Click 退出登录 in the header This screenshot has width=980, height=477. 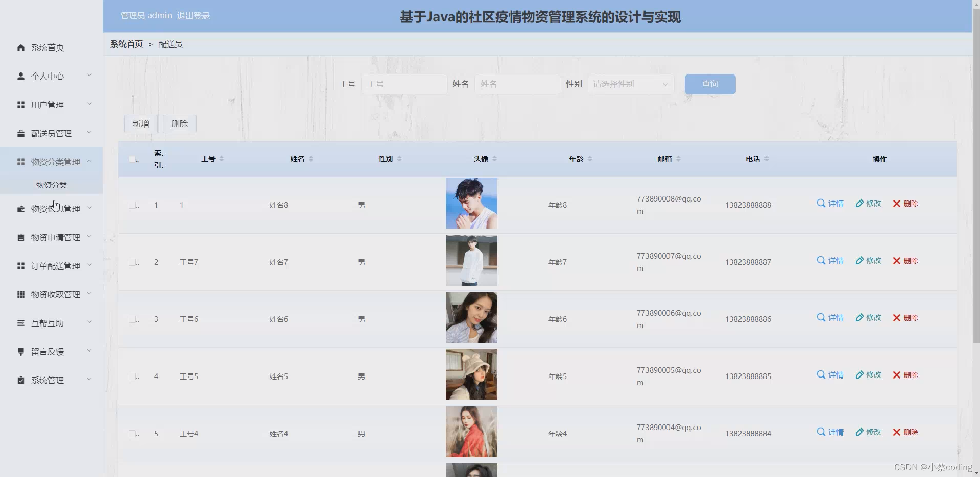coord(194,16)
